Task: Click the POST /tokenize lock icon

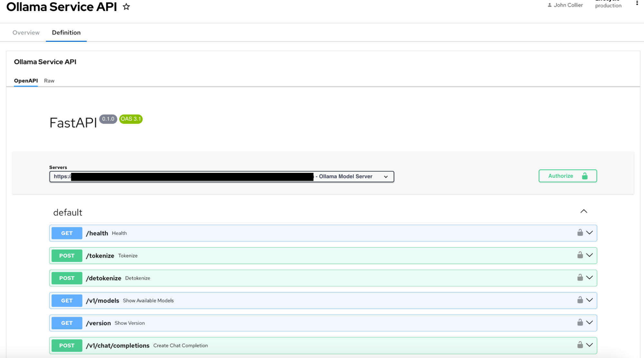Action: point(580,255)
